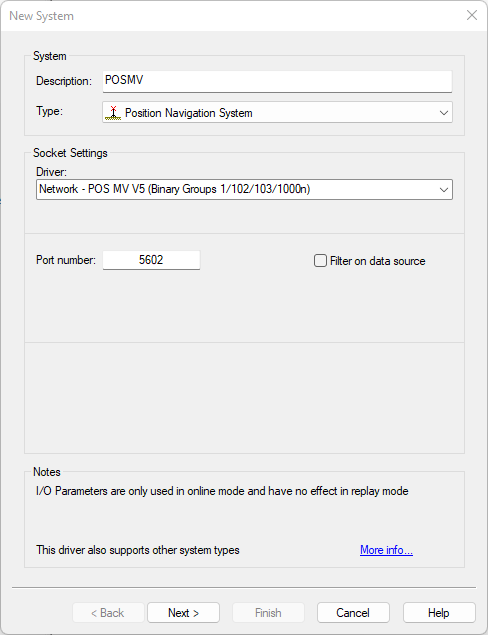The image size is (488, 635).
Task: Open Help for the New System dialog
Action: pos(439,613)
